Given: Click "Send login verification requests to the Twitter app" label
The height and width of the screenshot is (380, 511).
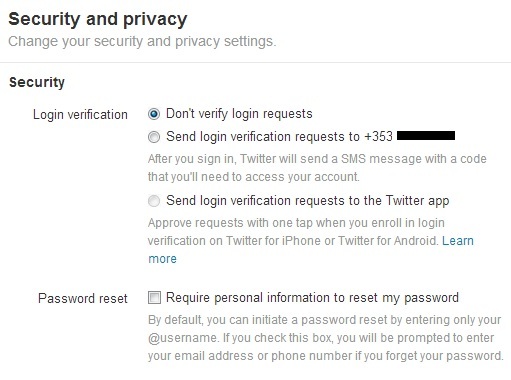Looking at the screenshot, I should (308, 201).
